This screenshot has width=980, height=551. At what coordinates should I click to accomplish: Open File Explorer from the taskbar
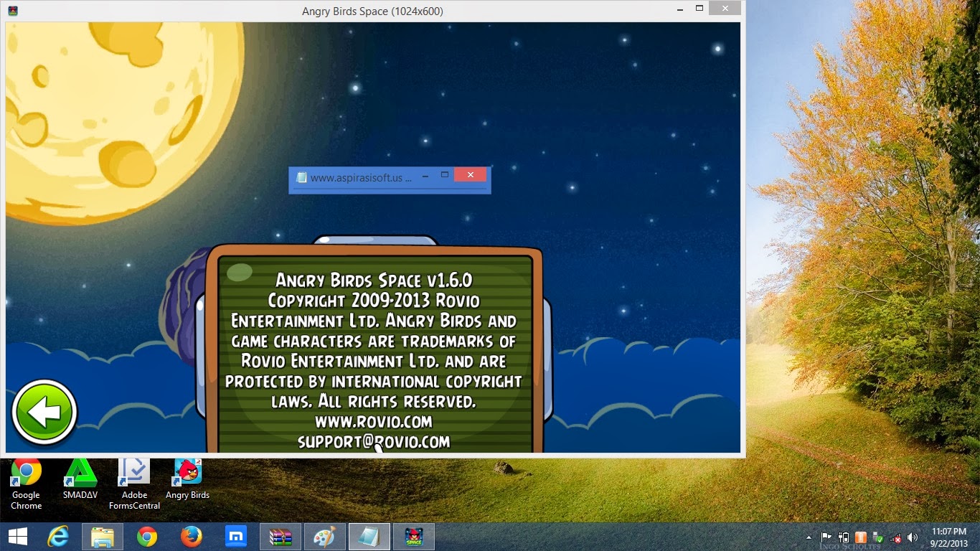103,537
